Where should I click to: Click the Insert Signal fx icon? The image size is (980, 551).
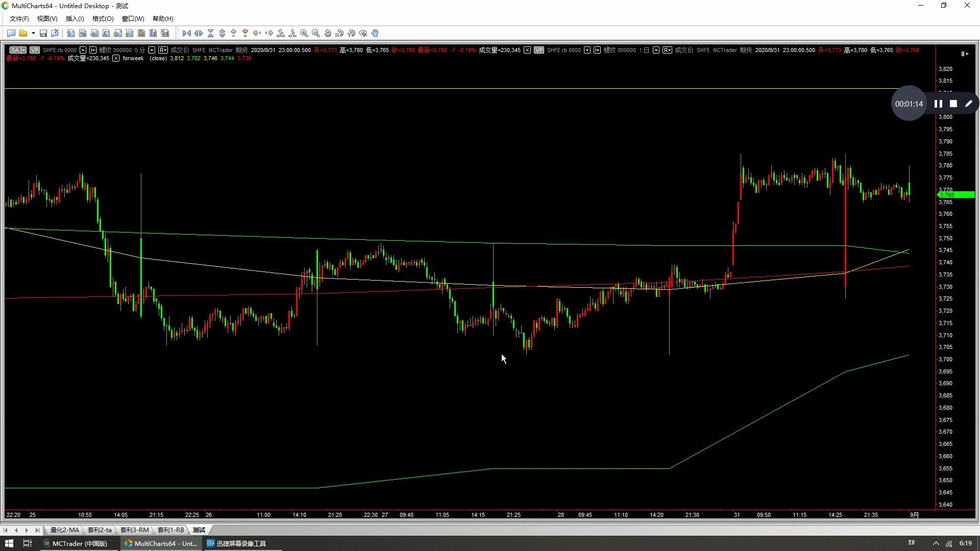click(x=106, y=33)
